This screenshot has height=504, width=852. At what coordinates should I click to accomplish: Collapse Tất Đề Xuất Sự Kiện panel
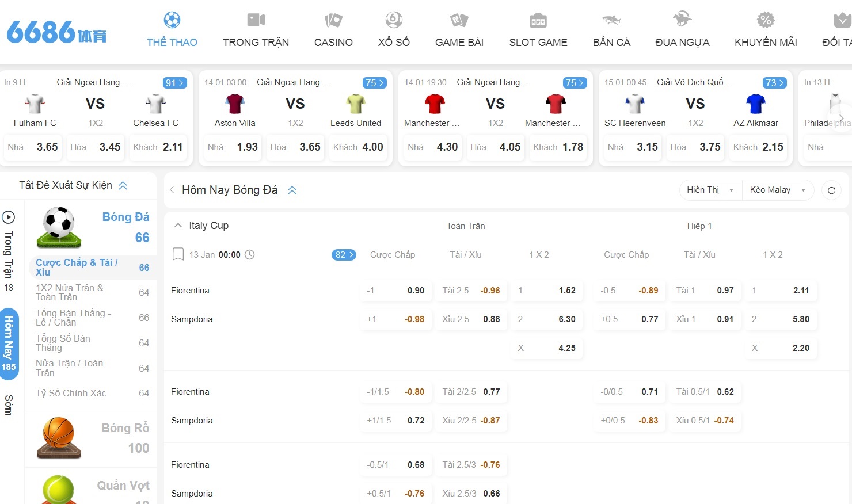click(x=123, y=185)
